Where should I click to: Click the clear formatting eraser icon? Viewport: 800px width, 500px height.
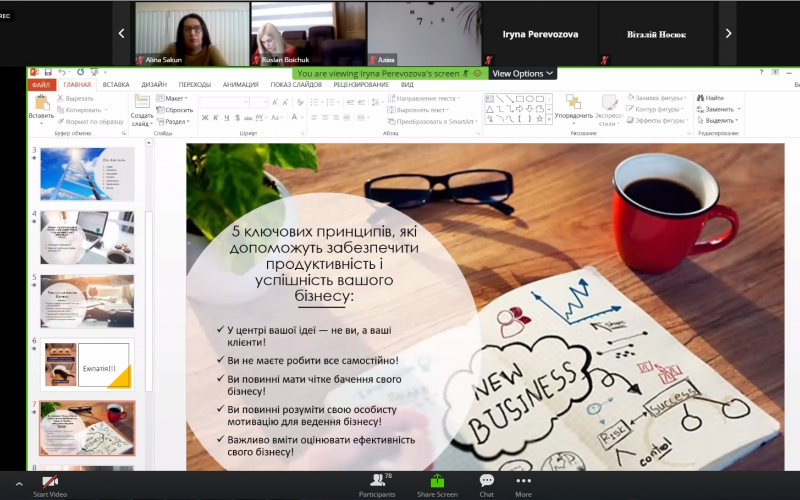(300, 103)
